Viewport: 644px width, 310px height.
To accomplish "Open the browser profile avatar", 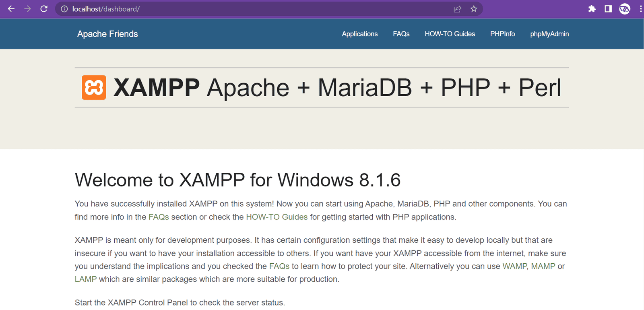I will tap(625, 9).
